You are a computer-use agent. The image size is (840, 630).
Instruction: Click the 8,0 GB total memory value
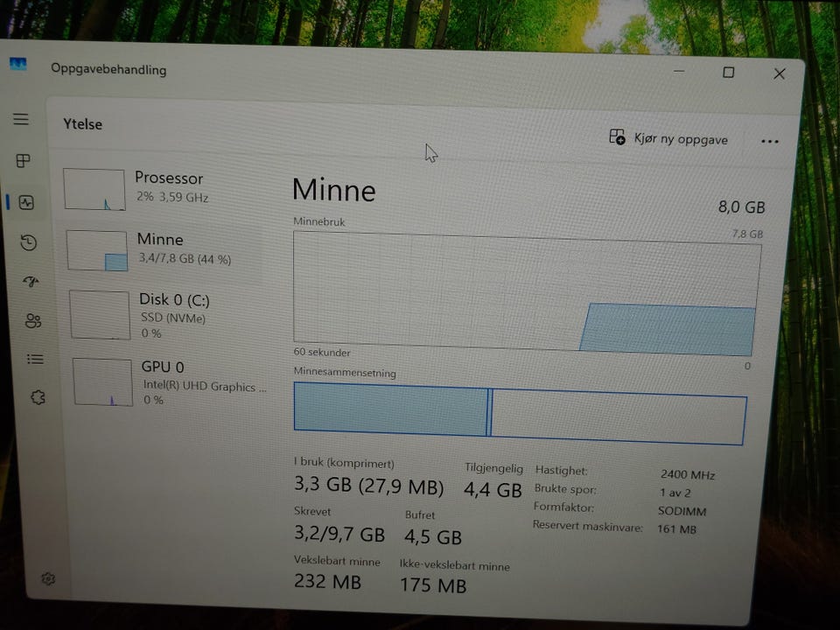[741, 207]
